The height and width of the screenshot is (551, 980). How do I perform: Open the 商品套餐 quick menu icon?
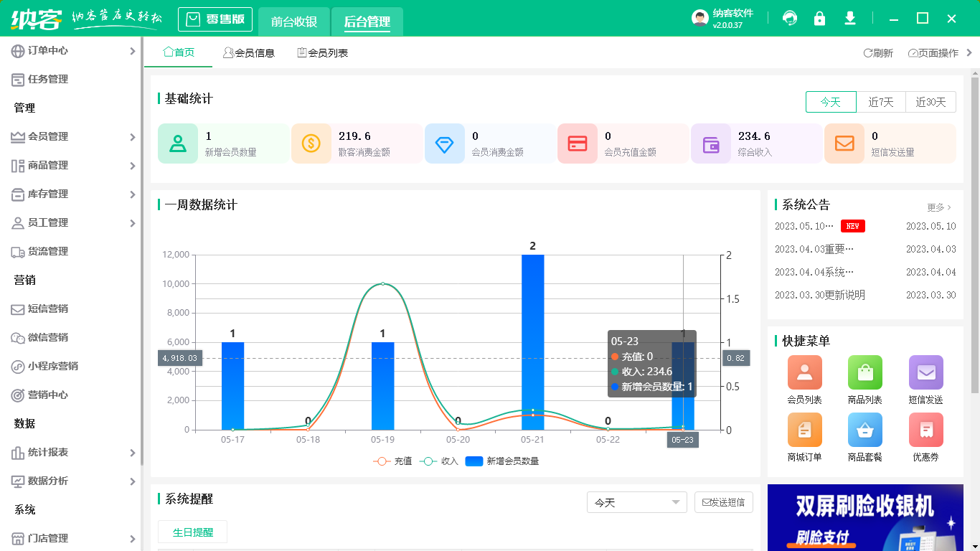864,430
